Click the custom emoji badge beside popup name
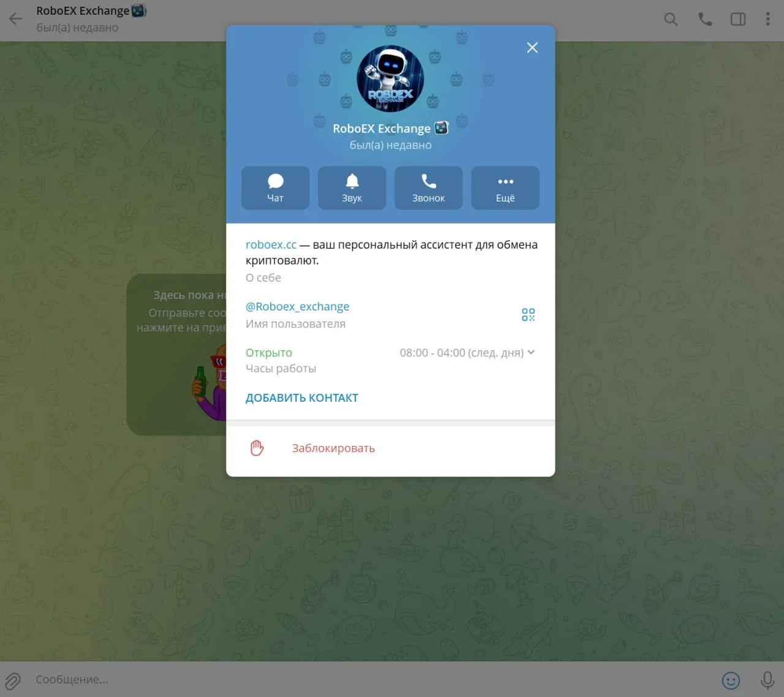 tap(442, 128)
